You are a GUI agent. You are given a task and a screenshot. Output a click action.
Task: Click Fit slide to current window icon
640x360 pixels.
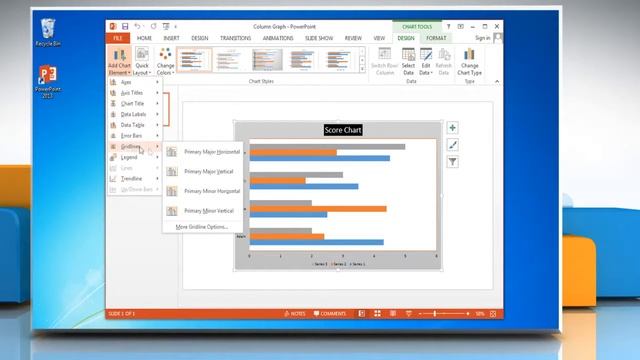point(493,313)
